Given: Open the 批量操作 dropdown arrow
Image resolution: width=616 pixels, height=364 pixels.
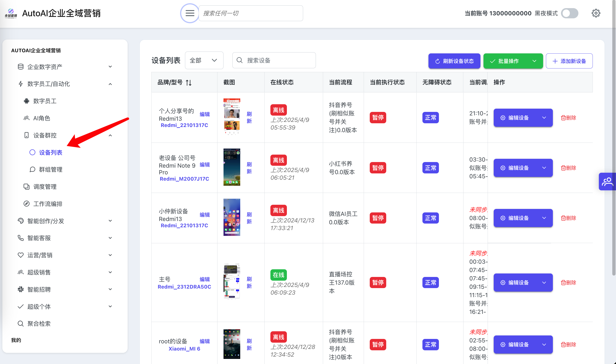Looking at the screenshot, I should [534, 61].
